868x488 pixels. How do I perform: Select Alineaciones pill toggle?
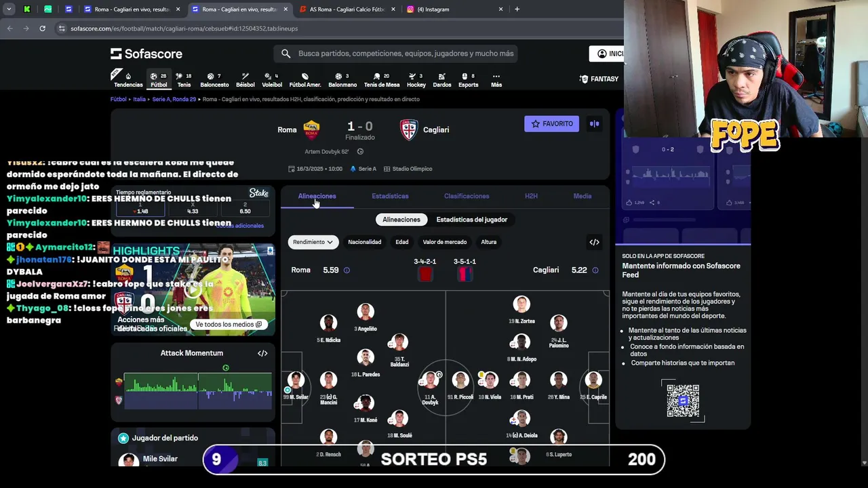coord(401,220)
